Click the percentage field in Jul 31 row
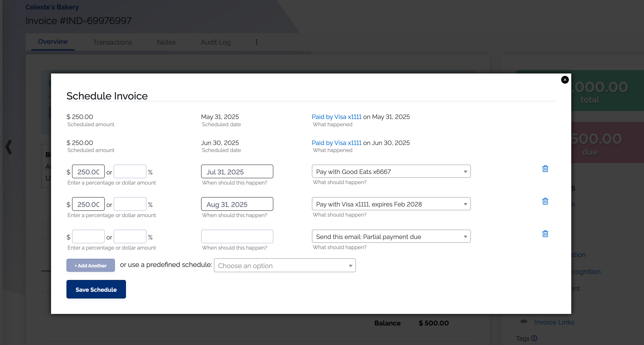The width and height of the screenshot is (644, 345). click(130, 172)
